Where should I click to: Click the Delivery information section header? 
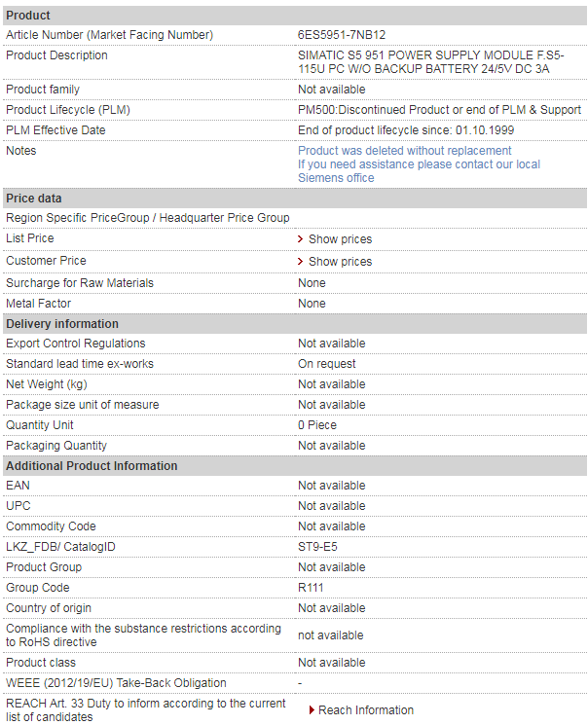[62, 324]
